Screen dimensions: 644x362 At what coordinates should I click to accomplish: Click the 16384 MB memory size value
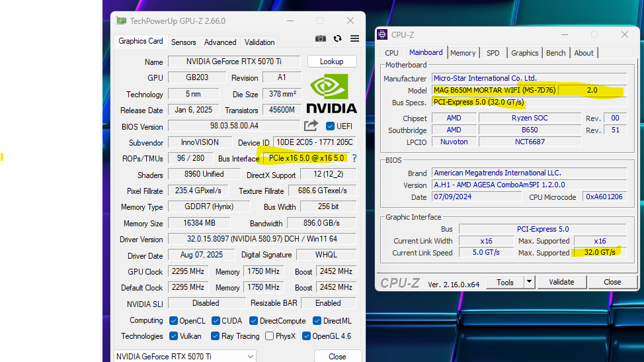tap(199, 223)
